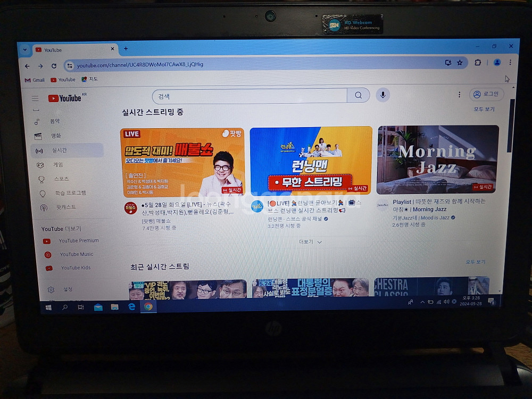The height and width of the screenshot is (399, 532).
Task: Click the 런닝맨 channel avatar
Action: [257, 206]
